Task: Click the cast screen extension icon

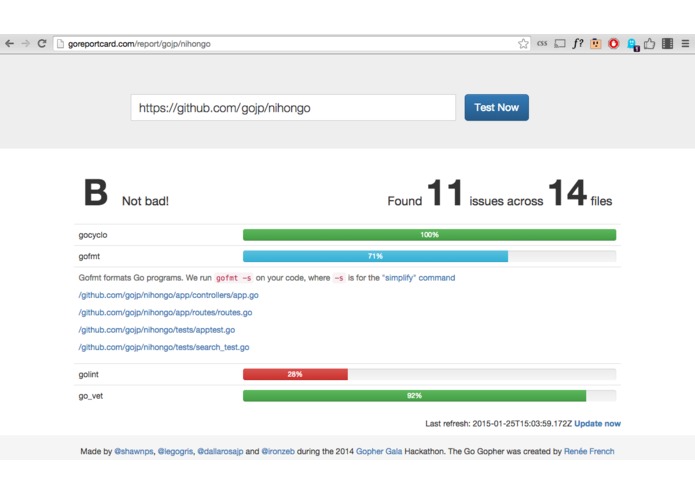Action: click(x=560, y=43)
